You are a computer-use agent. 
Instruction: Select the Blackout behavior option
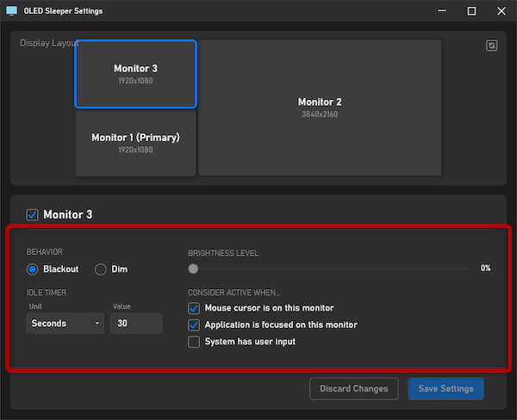click(x=33, y=269)
